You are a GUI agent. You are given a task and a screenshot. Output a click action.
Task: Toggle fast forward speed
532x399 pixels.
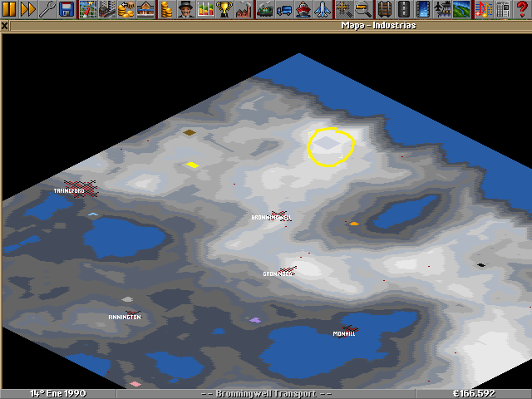(x=27, y=9)
